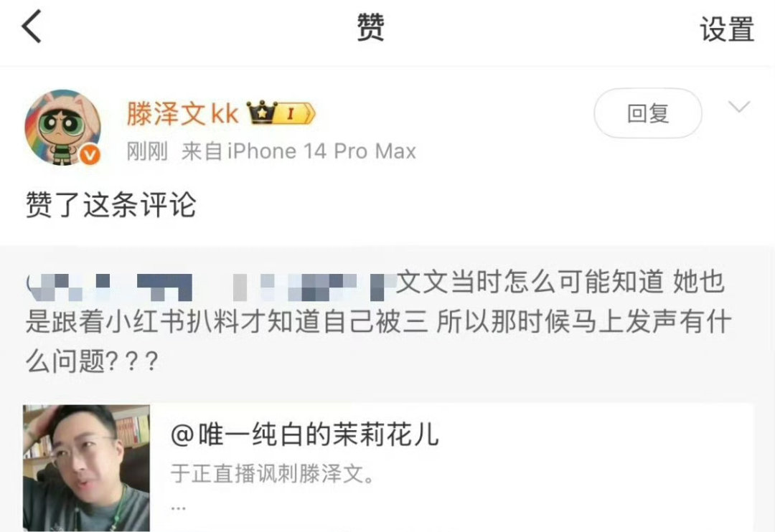775x532 pixels.
Task: Open the crown membership badge
Action: 262,113
